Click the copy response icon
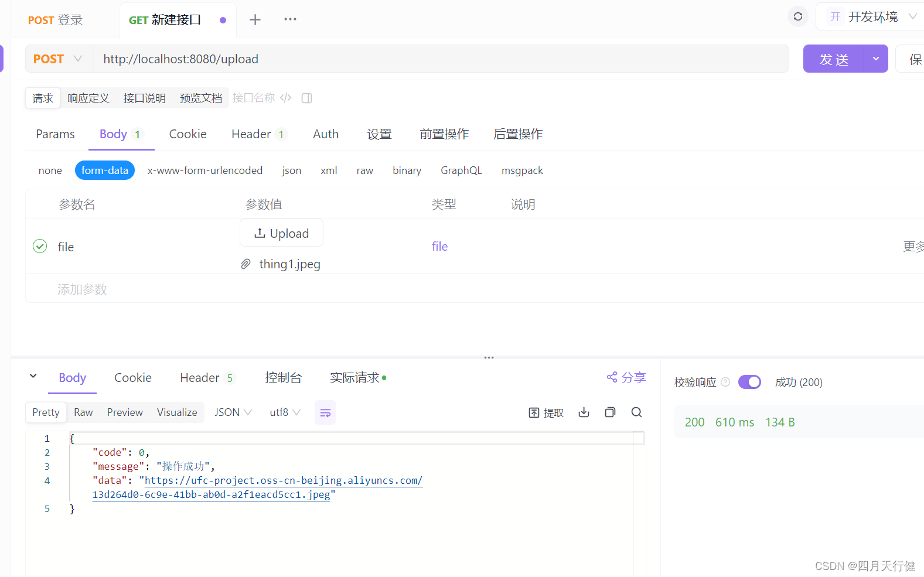 click(x=610, y=412)
